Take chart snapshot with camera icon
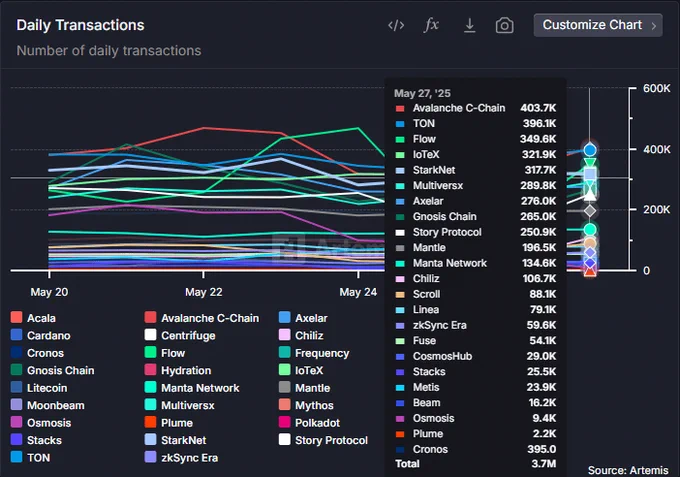Viewport: 680px width, 477px height. coord(504,26)
